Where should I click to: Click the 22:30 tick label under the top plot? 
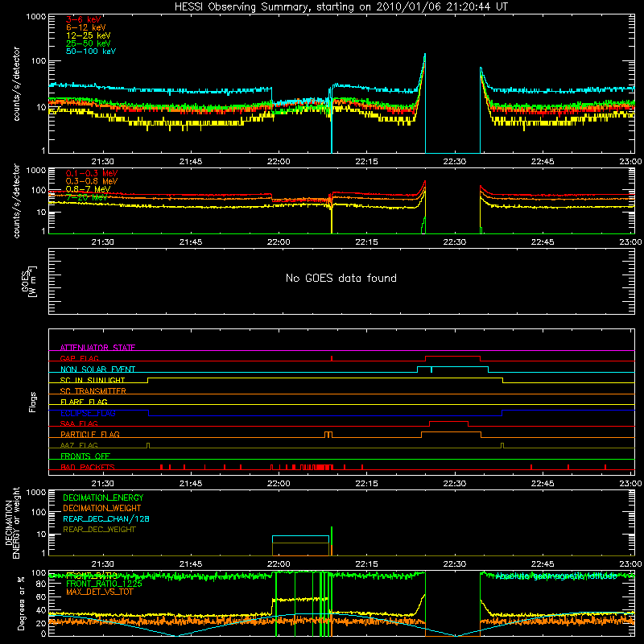[455, 162]
